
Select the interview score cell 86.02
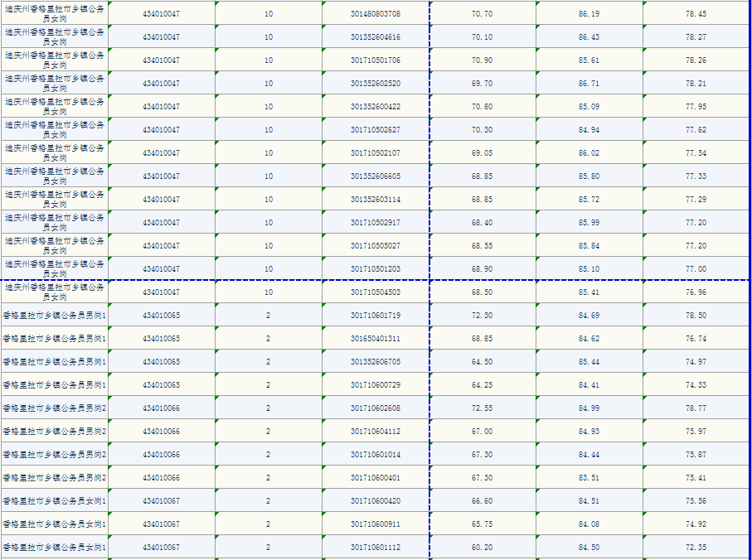589,153
